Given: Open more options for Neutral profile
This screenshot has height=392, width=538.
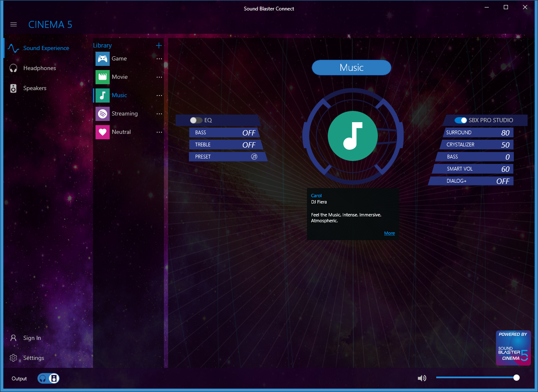Looking at the screenshot, I should pyautogui.click(x=159, y=132).
